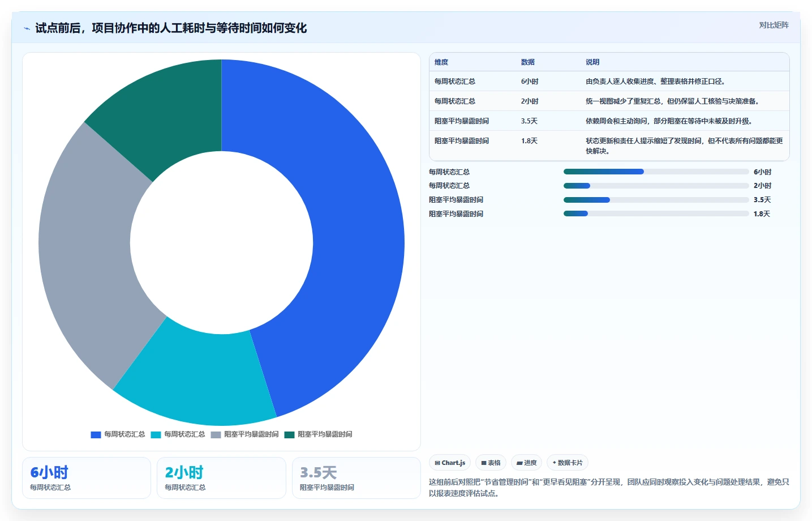The width and height of the screenshot is (812, 521).
Task: Click the Chart.js tag text
Action: 453,463
